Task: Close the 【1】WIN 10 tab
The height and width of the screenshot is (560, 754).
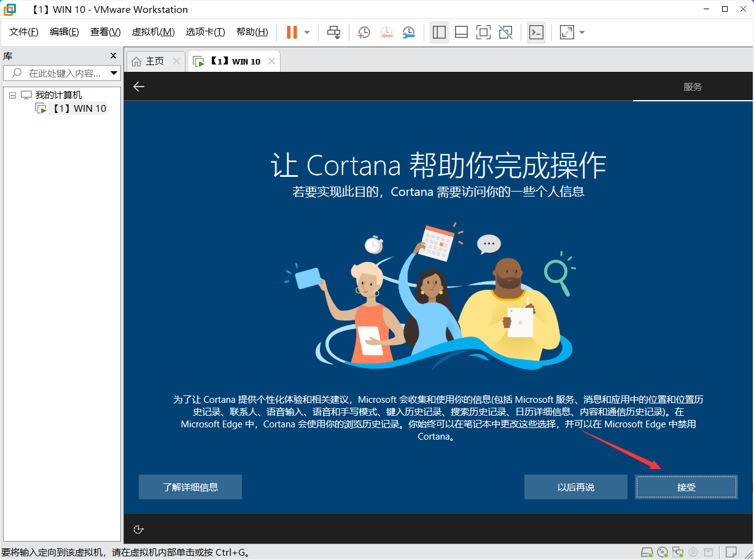Action: click(271, 61)
